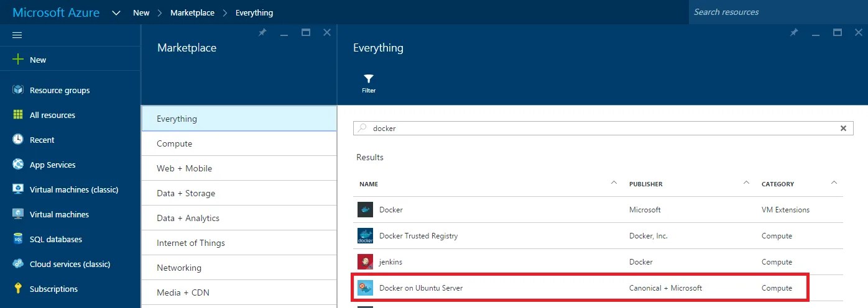Click the Canonical + Microsoft publisher cell
This screenshot has height=308, width=868.
tap(665, 288)
